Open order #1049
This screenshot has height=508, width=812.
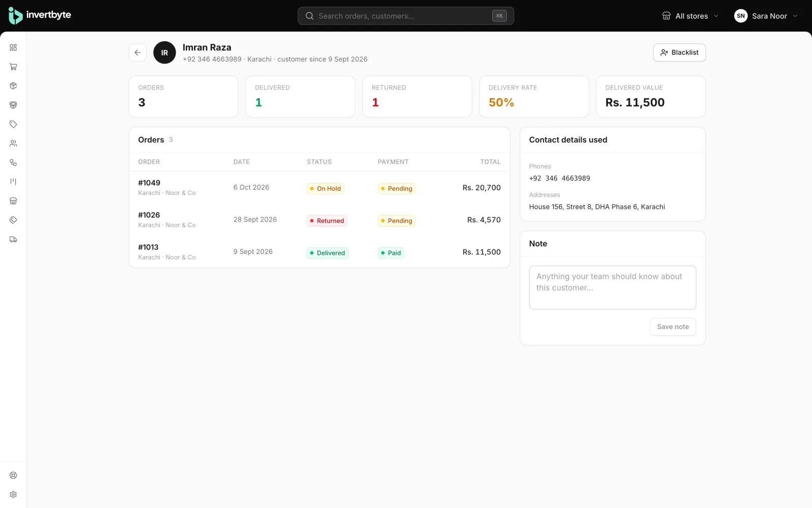pos(319,187)
